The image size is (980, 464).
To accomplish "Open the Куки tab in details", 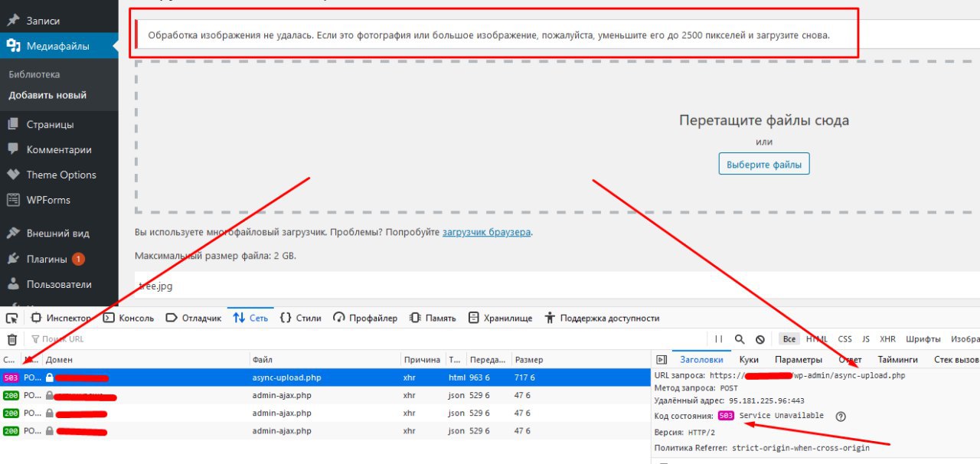I will (749, 360).
